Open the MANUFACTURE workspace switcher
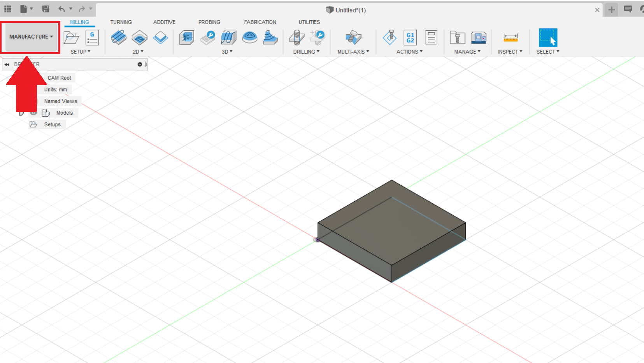Image resolution: width=644 pixels, height=363 pixels. point(31,37)
